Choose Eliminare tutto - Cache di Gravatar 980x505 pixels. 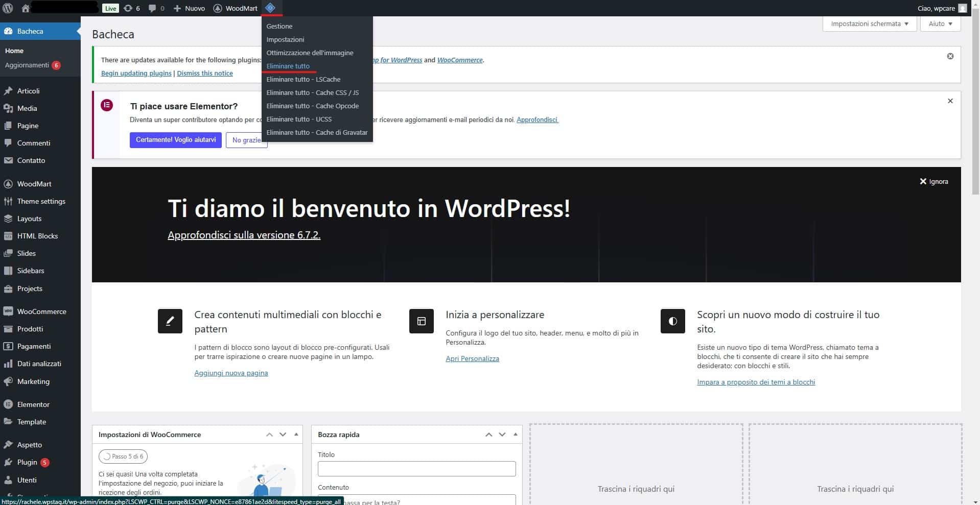(x=317, y=132)
